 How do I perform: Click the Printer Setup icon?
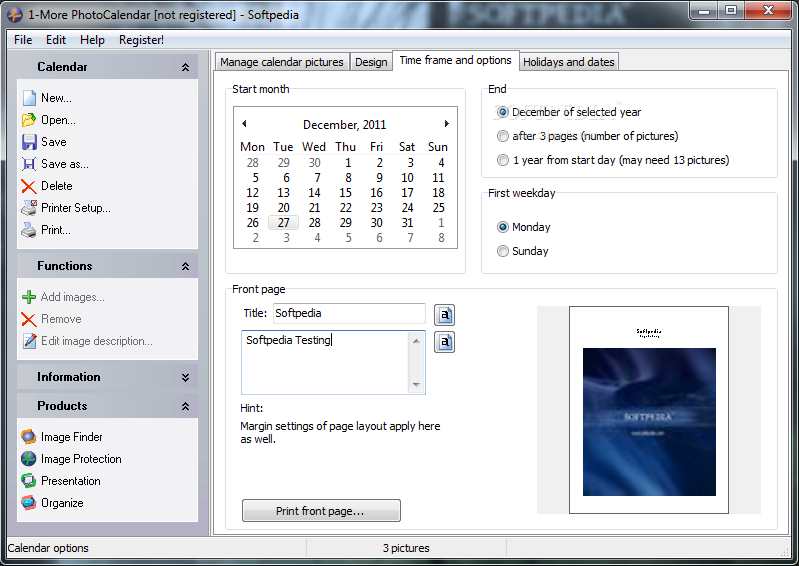tap(29, 208)
